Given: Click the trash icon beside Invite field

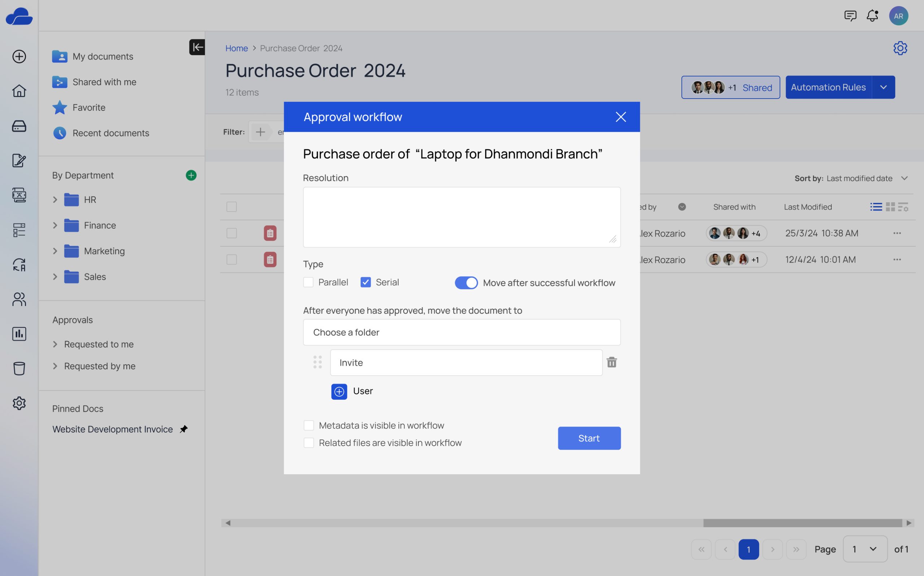Looking at the screenshot, I should (x=611, y=362).
